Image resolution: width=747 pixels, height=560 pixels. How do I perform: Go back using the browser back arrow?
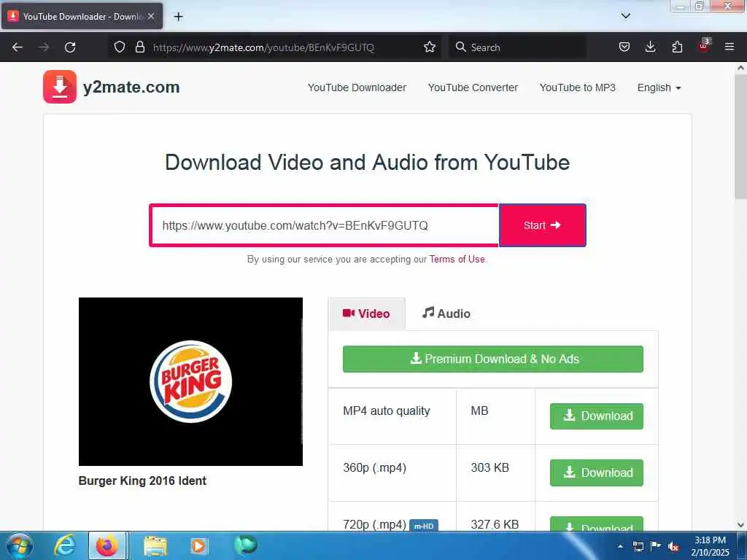(x=18, y=47)
